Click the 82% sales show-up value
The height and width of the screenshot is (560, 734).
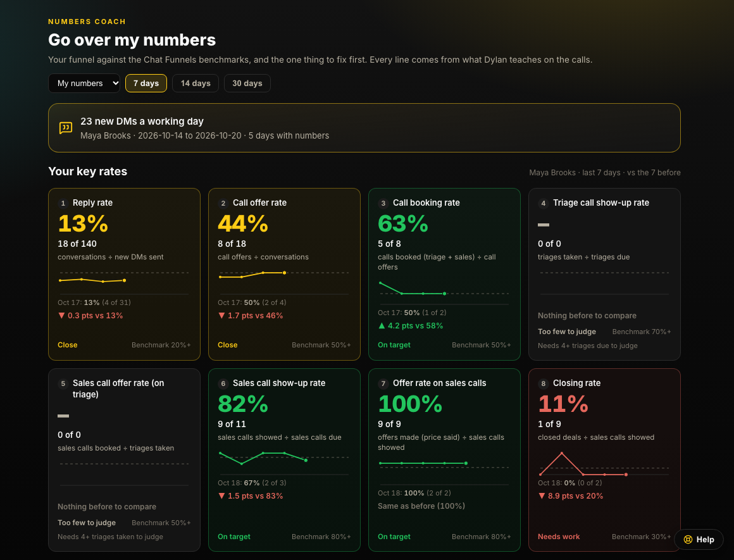[243, 404]
